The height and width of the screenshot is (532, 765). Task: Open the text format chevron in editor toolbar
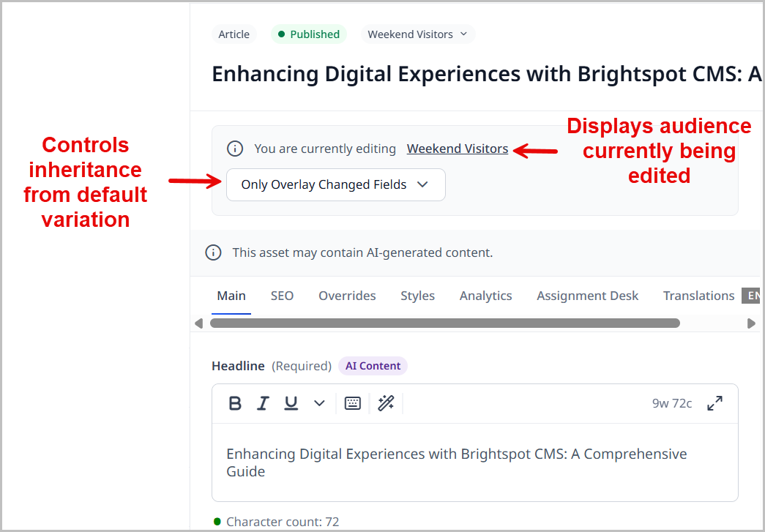click(318, 403)
